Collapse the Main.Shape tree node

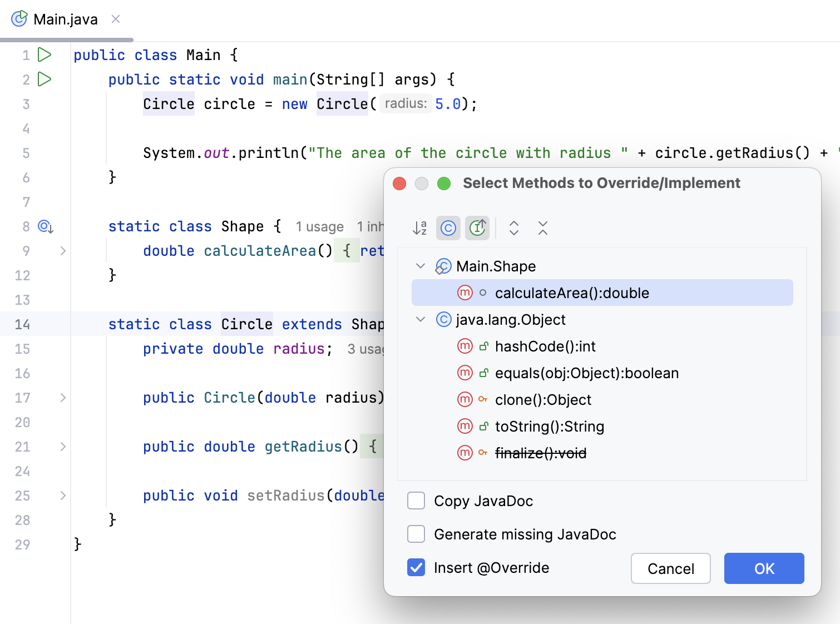[421, 266]
